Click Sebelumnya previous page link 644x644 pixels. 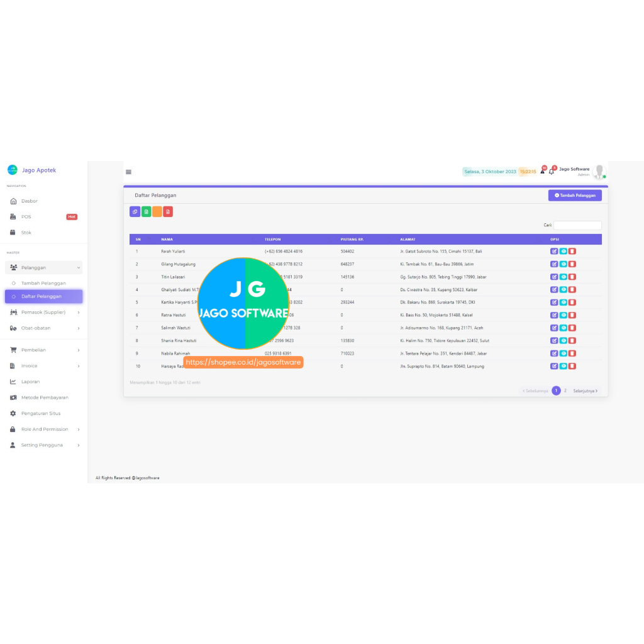[x=535, y=391]
